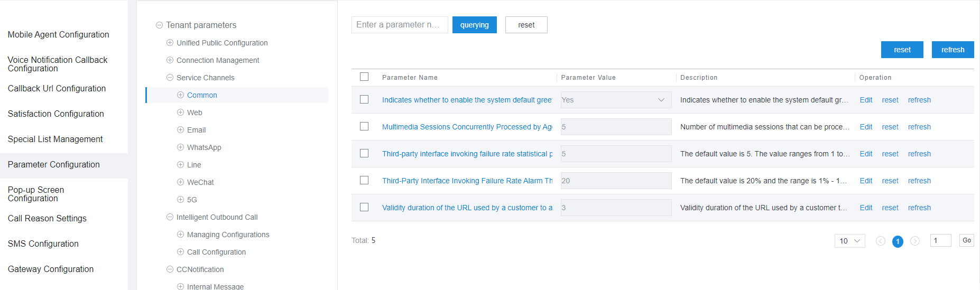980x290 pixels.
Task: Expand the Connection Management plus icon
Action: (x=170, y=60)
